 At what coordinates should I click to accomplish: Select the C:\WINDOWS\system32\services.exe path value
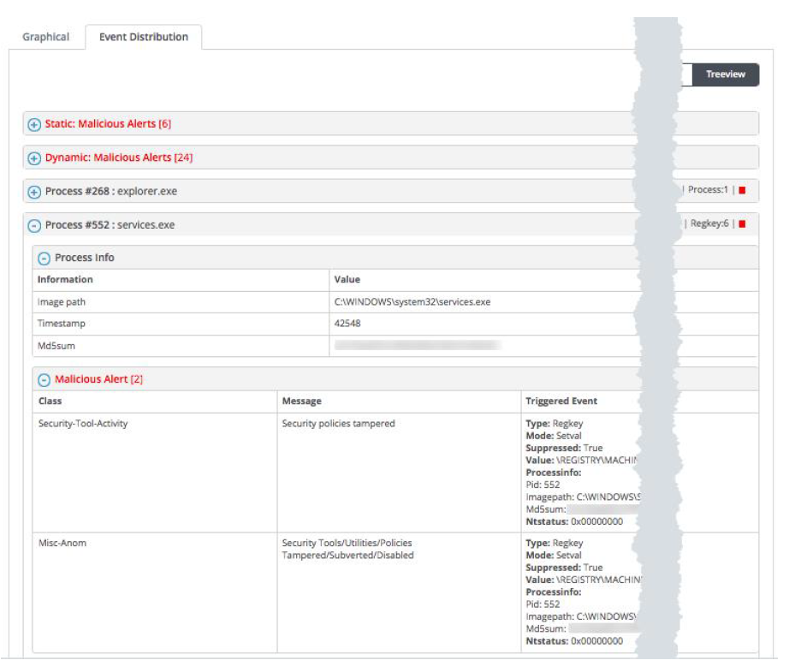(x=412, y=302)
